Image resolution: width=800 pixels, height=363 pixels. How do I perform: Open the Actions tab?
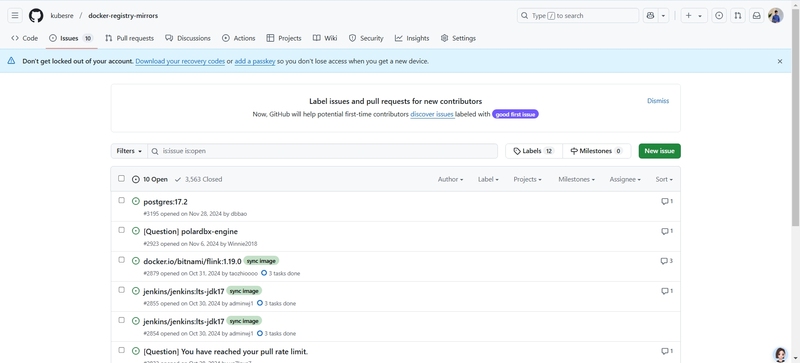pos(238,38)
